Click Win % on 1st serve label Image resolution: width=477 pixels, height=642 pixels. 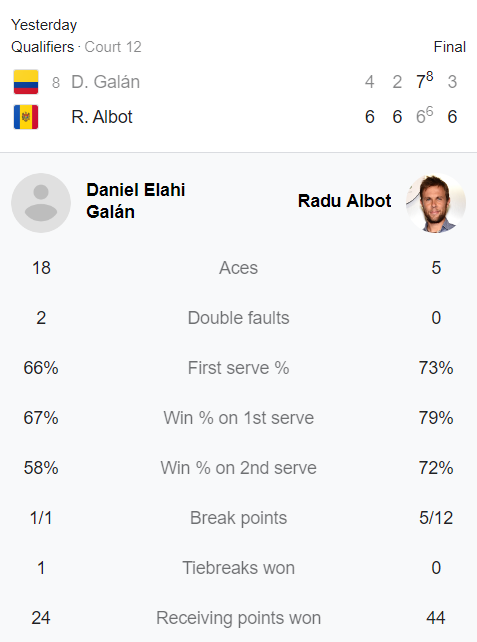[238, 418]
